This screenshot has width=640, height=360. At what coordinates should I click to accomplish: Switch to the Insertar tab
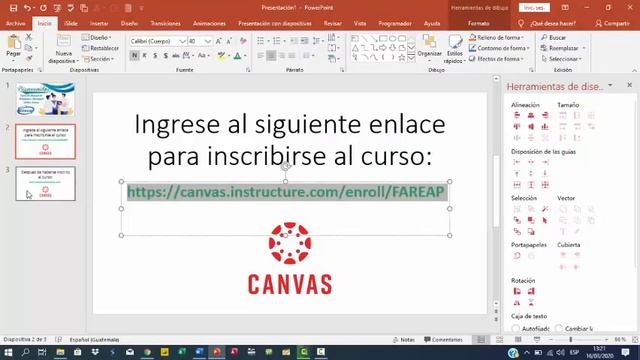click(99, 23)
